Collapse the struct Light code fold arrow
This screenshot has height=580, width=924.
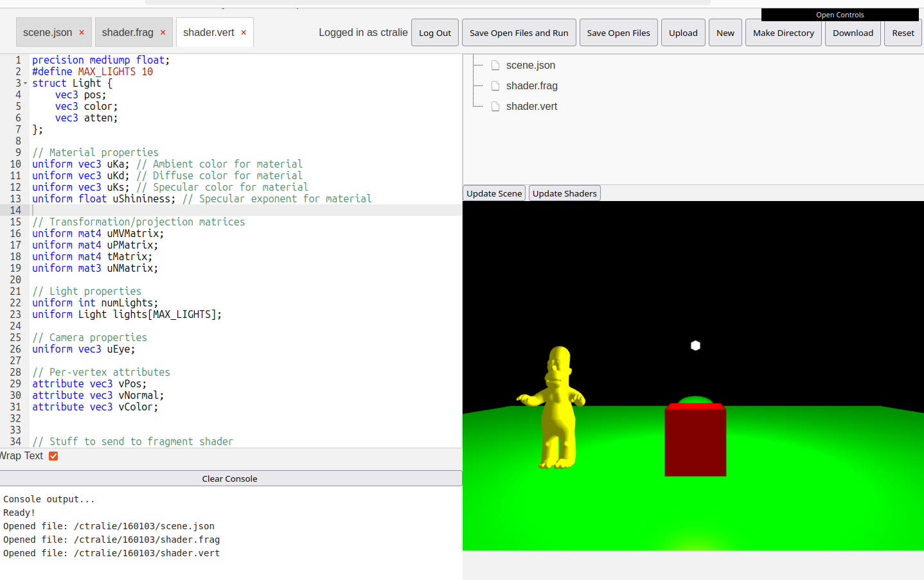coord(25,83)
